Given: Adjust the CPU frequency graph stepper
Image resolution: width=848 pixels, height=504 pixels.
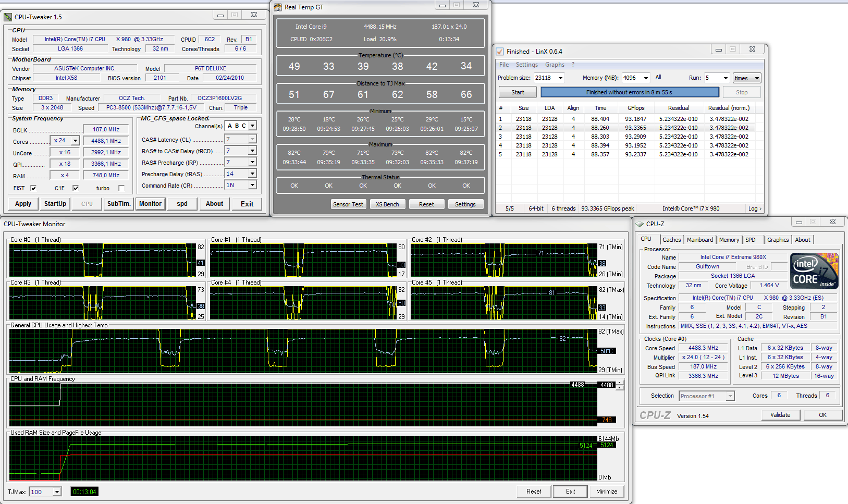Looking at the screenshot, I should 620,385.
